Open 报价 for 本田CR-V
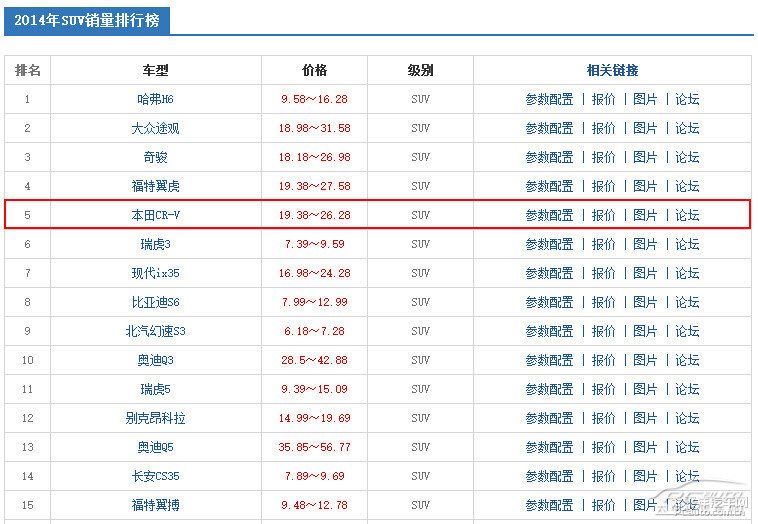 603,215
